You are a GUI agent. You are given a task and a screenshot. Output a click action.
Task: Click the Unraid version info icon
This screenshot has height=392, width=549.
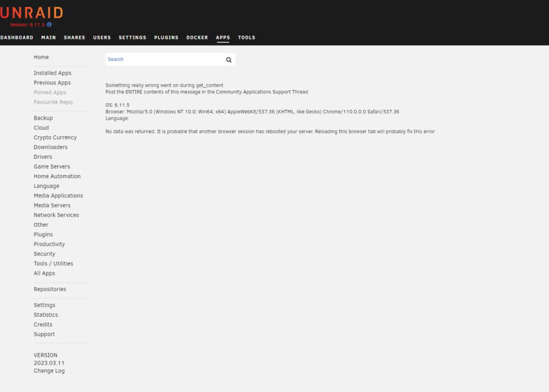49,25
